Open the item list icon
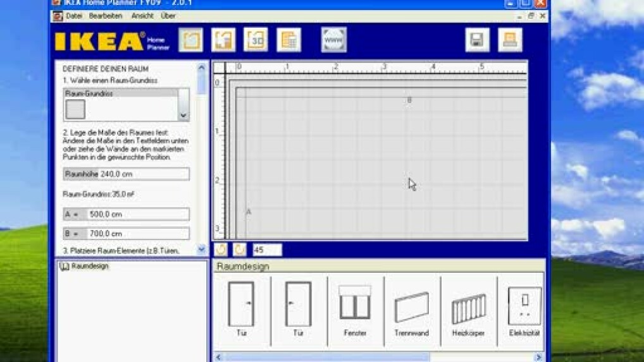The image size is (644, 362). point(288,40)
